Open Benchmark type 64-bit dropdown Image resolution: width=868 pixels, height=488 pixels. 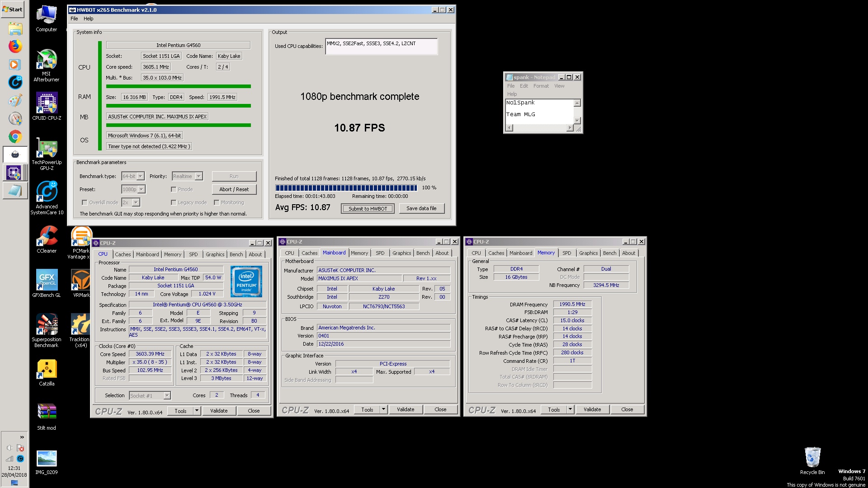(133, 176)
